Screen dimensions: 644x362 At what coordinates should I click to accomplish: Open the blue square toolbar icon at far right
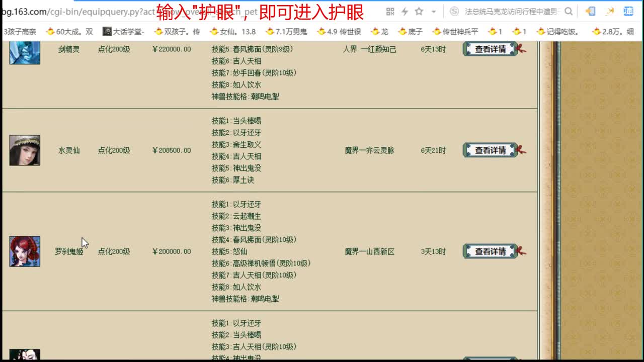click(628, 11)
